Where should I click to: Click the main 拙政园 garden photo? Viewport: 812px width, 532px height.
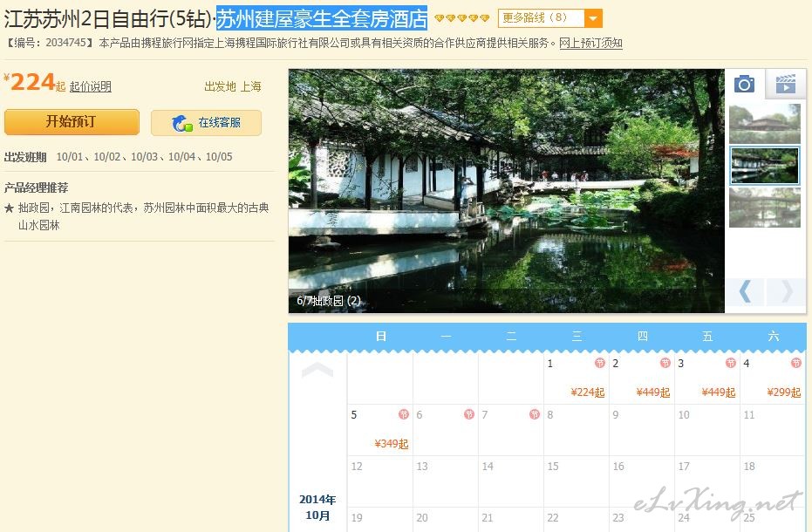coord(506,183)
